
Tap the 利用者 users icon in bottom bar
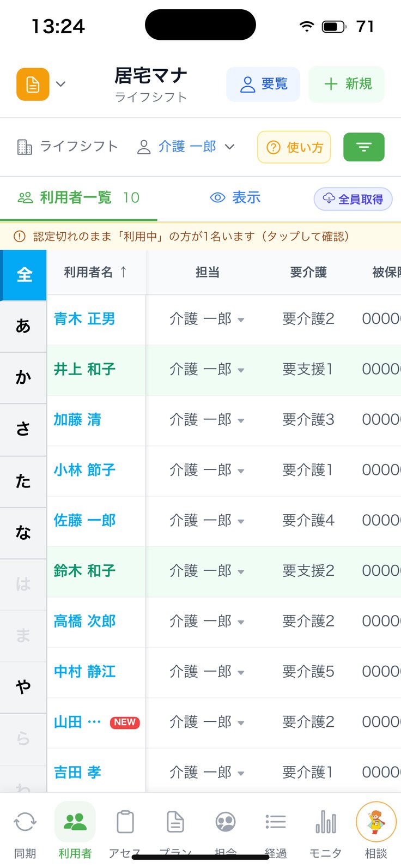click(x=75, y=822)
